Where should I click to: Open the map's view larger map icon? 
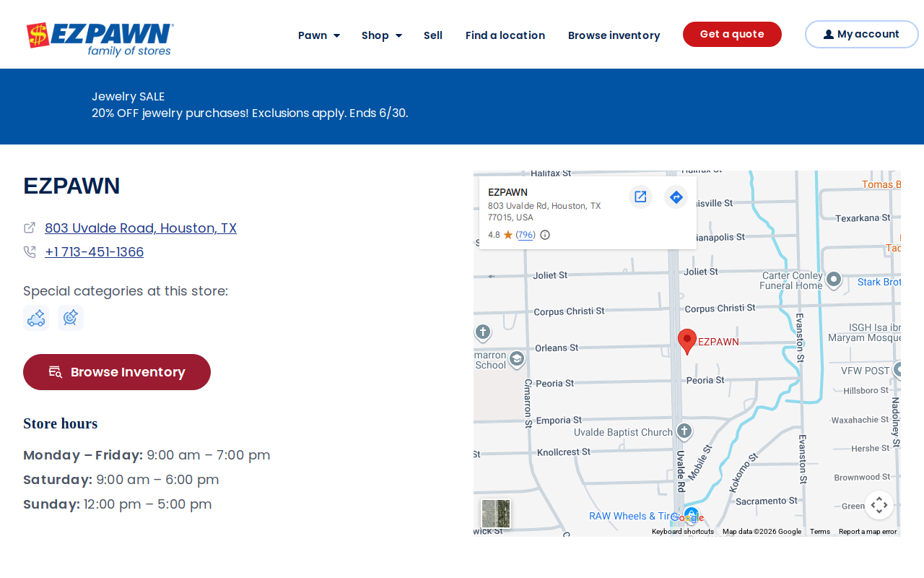pyautogui.click(x=640, y=197)
